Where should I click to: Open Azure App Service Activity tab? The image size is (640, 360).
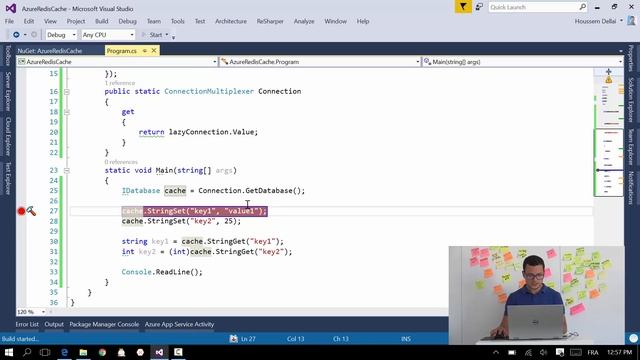pos(179,324)
